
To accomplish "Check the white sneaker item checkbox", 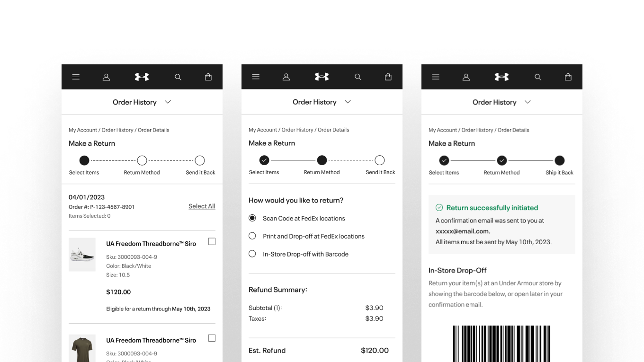I will point(212,241).
